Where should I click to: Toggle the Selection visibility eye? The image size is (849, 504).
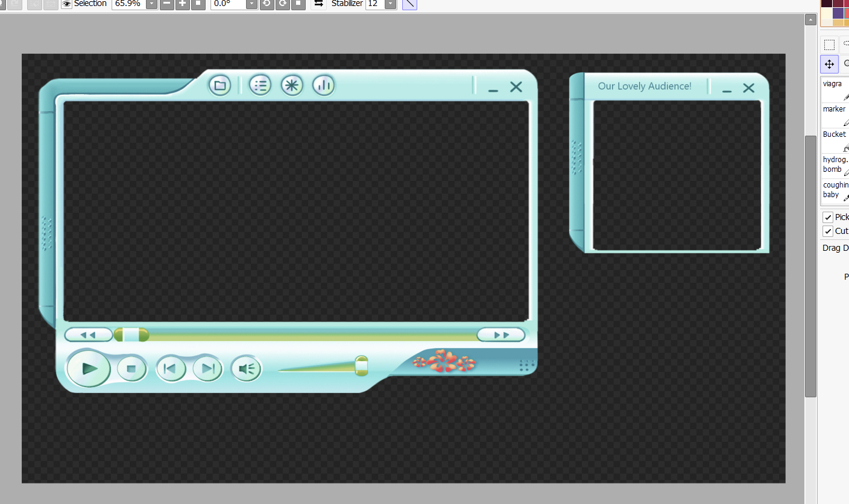click(x=66, y=4)
